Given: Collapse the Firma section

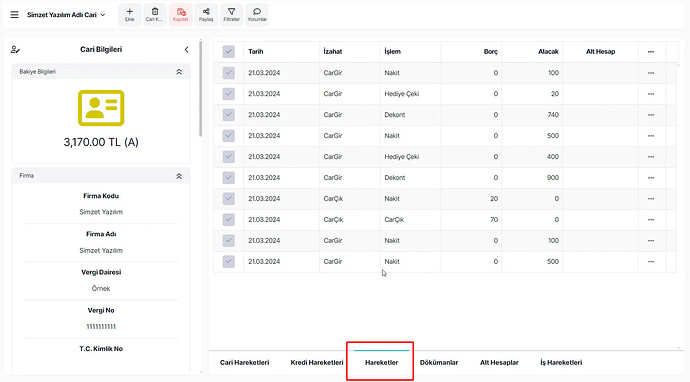Looking at the screenshot, I should pos(179,176).
